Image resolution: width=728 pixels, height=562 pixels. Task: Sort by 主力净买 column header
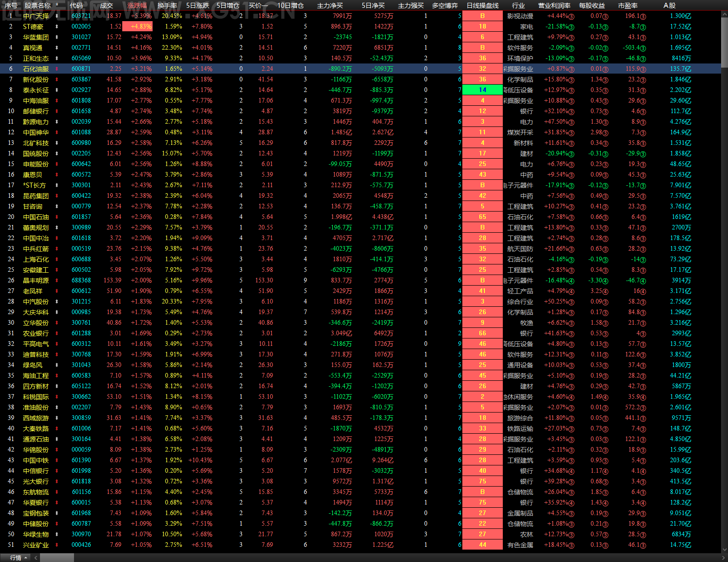[330, 6]
